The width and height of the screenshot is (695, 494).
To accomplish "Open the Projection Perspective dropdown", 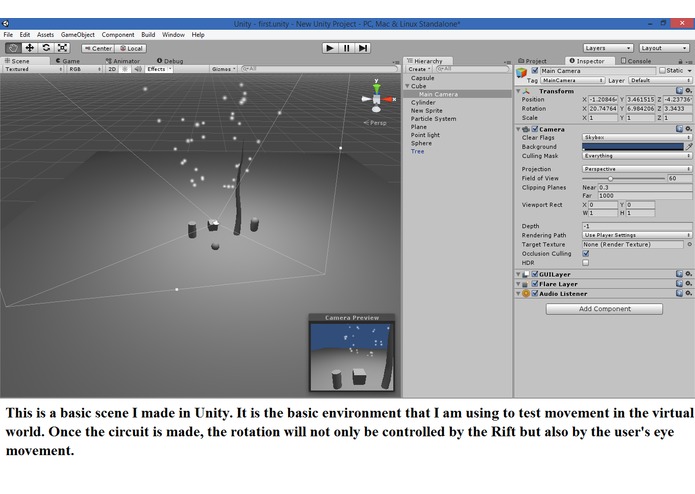I will tap(636, 169).
